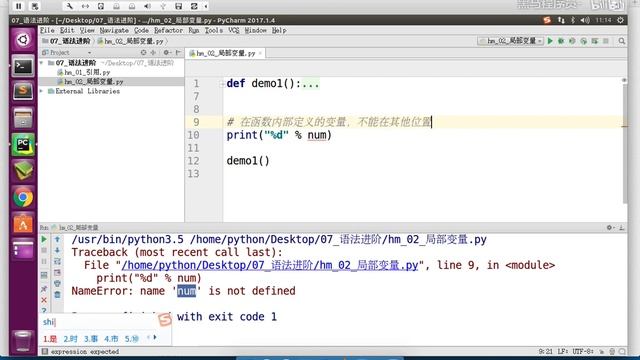Image resolution: width=640 pixels, height=360 pixels.
Task: Show next IME candidates arrow
Action: click(x=155, y=337)
